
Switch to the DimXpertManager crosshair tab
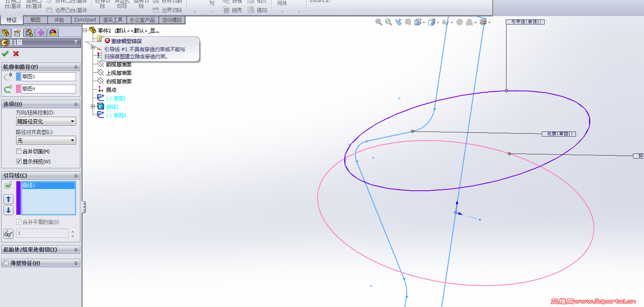41,33
